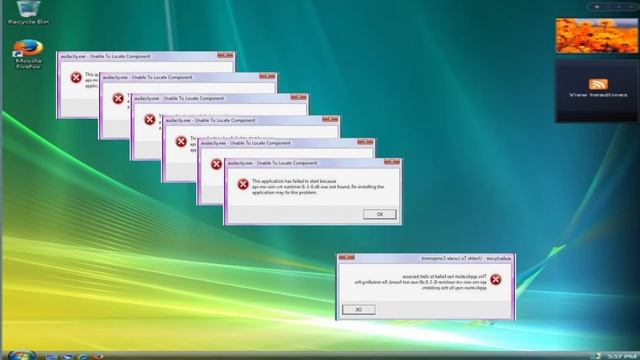Image resolution: width=640 pixels, height=360 pixels.
Task: Click the red error icon in frontmost dialog
Action: [243, 184]
